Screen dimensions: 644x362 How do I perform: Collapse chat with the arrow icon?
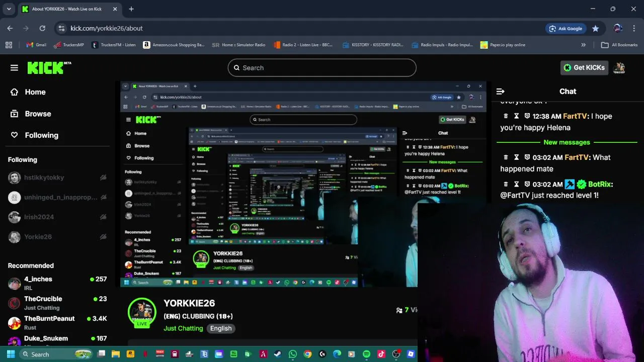(x=500, y=92)
